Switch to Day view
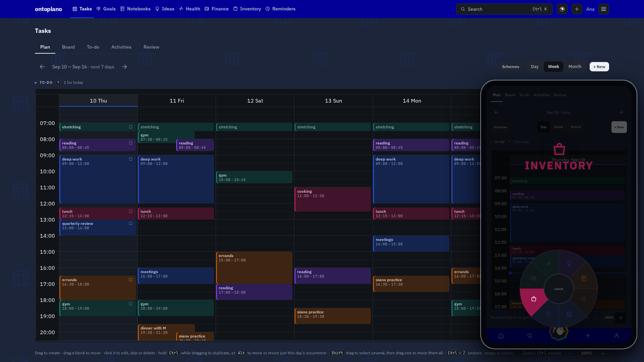644x362 pixels. 535,67
